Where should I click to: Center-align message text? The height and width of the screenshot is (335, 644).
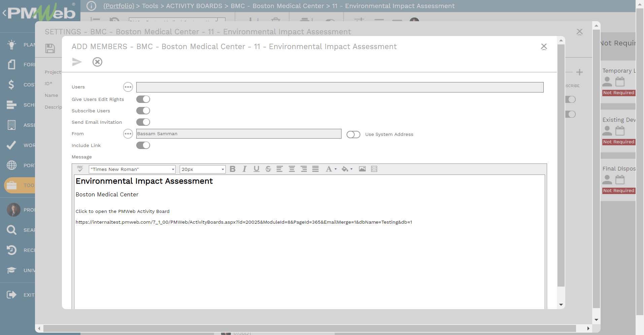point(292,169)
